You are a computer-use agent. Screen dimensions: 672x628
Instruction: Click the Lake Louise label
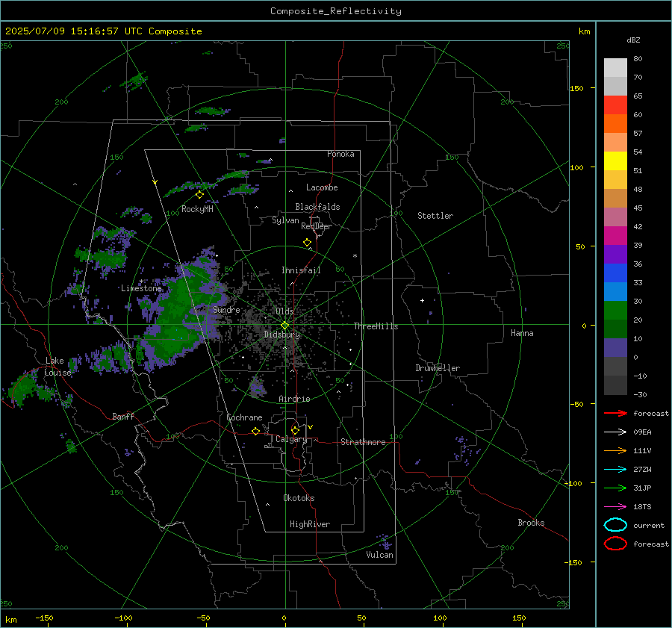tap(57, 367)
